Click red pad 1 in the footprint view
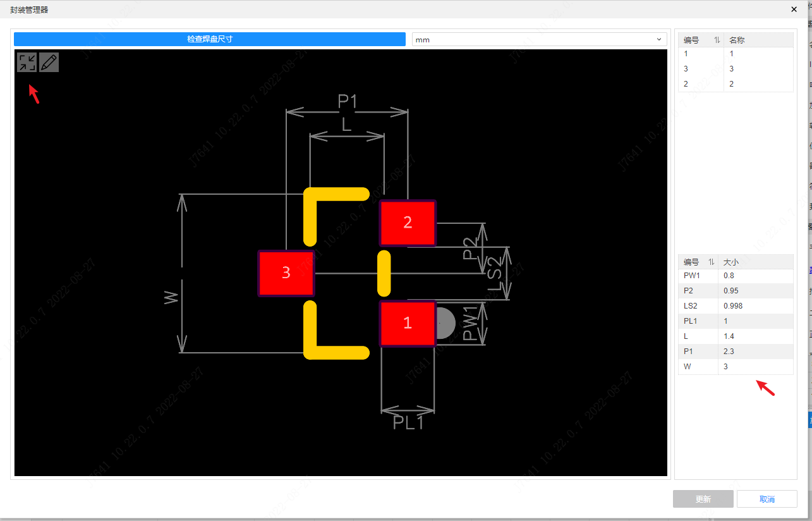The height and width of the screenshot is (521, 812). (x=408, y=324)
